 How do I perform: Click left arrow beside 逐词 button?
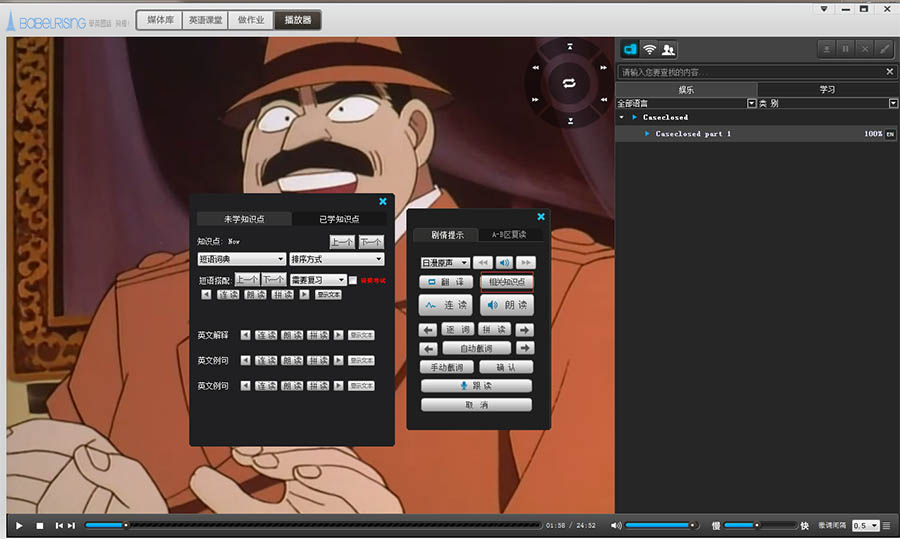[x=428, y=330]
